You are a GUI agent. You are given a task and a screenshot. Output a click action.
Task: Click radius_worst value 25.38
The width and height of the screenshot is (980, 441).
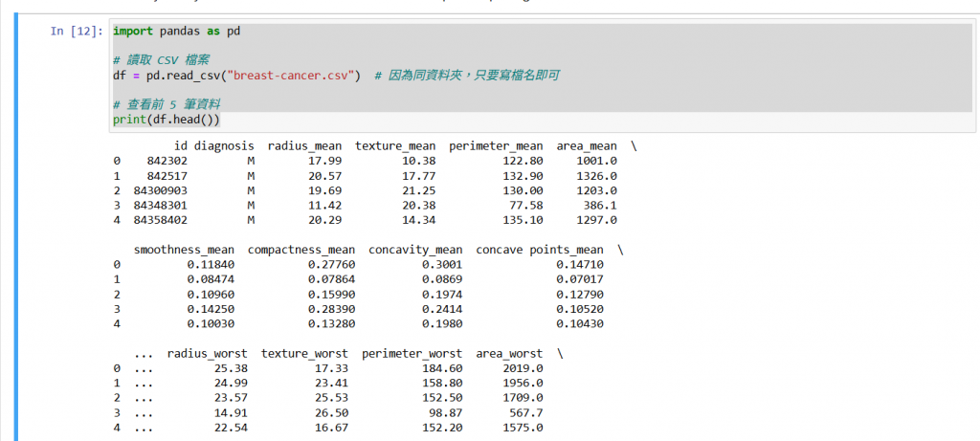tap(231, 368)
